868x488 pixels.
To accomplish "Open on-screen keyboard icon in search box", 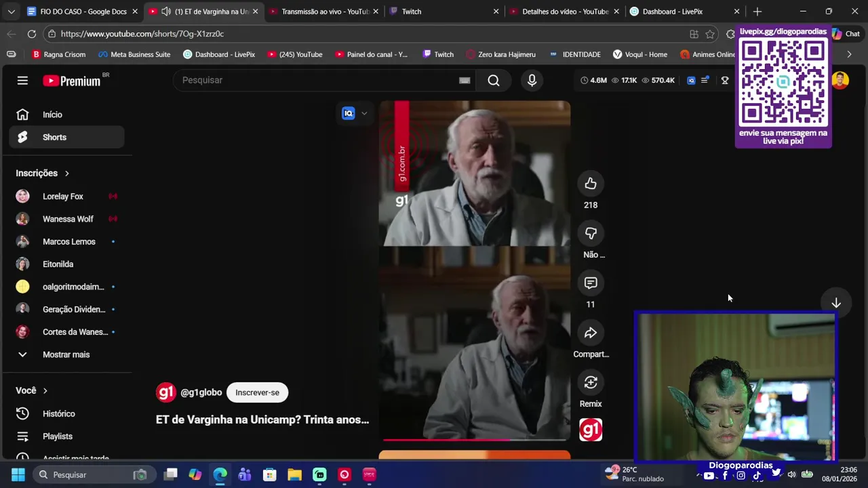I will (465, 81).
